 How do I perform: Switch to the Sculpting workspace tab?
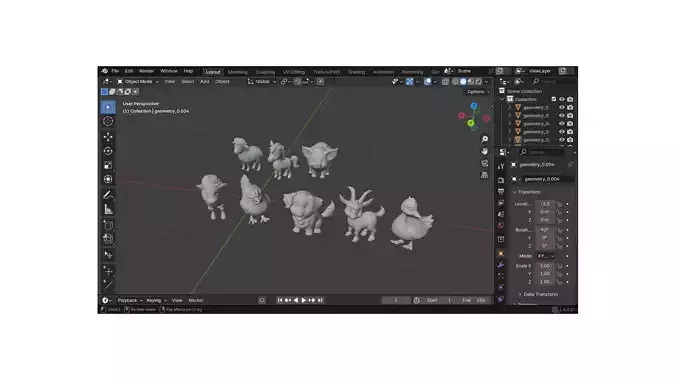point(265,72)
